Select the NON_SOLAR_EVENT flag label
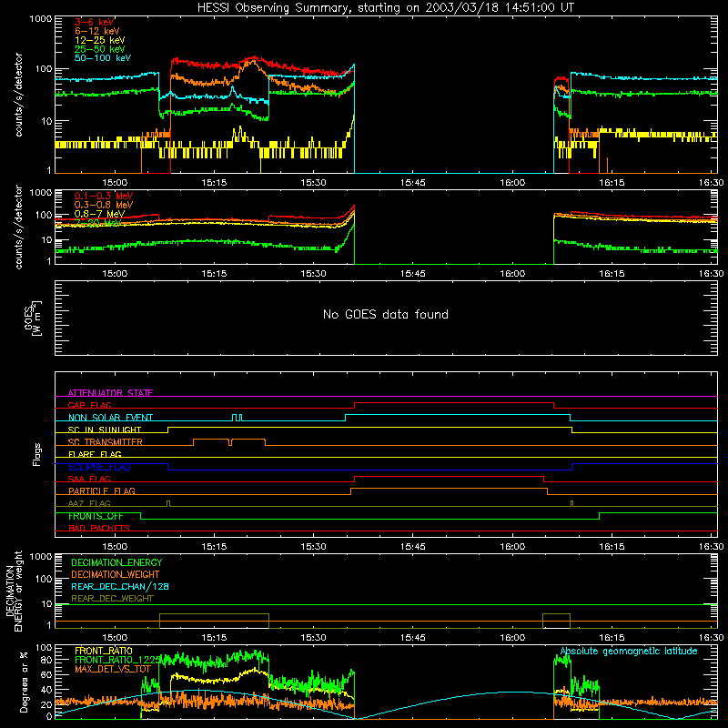The height and width of the screenshot is (728, 728). tap(110, 418)
